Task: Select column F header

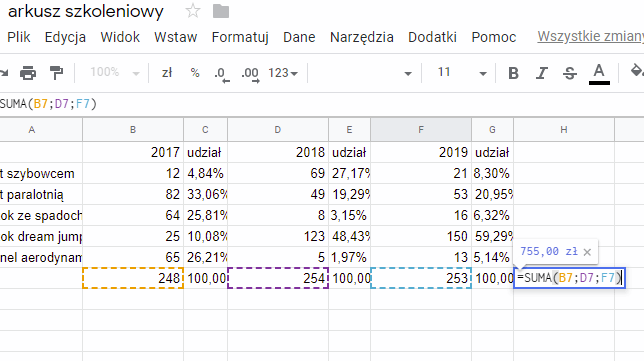Action: point(421,130)
